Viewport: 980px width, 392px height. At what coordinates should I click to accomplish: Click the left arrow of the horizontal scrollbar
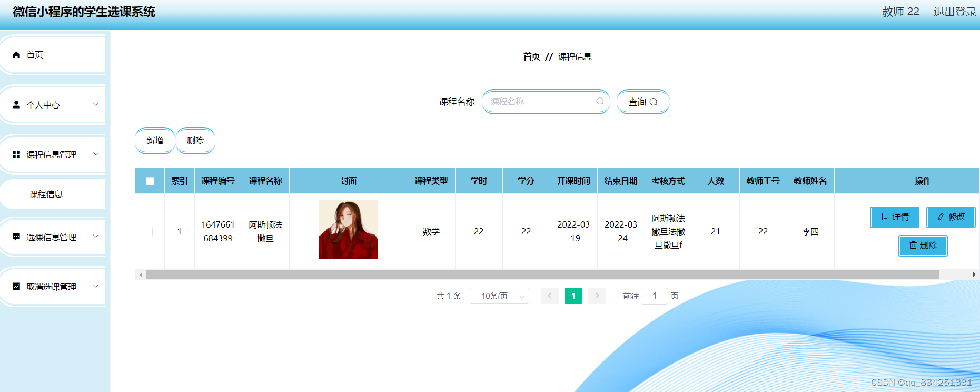[141, 275]
